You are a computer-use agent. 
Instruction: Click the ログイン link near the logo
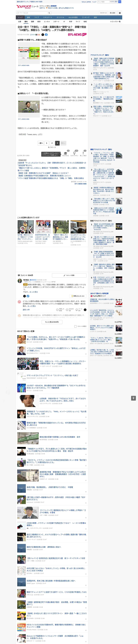pyautogui.click(x=42, y=8)
